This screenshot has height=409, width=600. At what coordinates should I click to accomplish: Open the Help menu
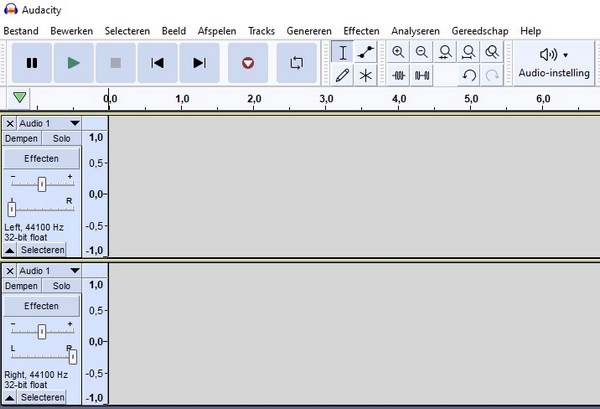530,31
